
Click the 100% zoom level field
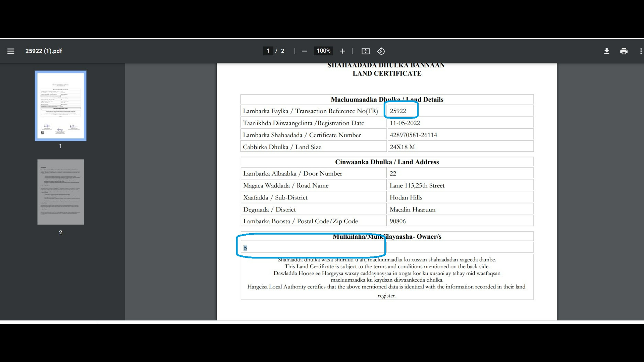pyautogui.click(x=323, y=51)
